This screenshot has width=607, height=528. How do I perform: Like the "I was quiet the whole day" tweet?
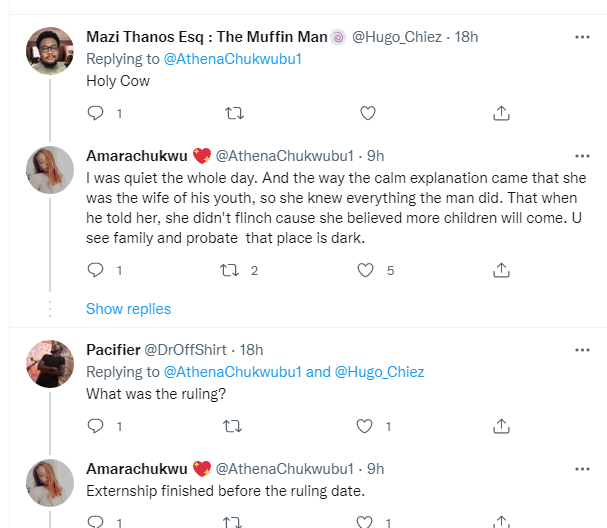(x=366, y=270)
